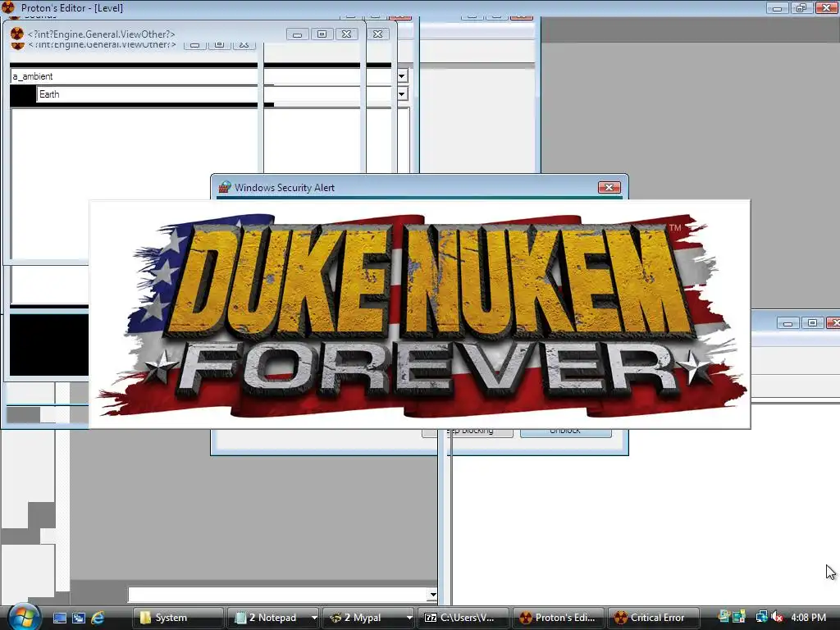Click the bottom command input field
The image size is (840, 630).
(x=278, y=594)
